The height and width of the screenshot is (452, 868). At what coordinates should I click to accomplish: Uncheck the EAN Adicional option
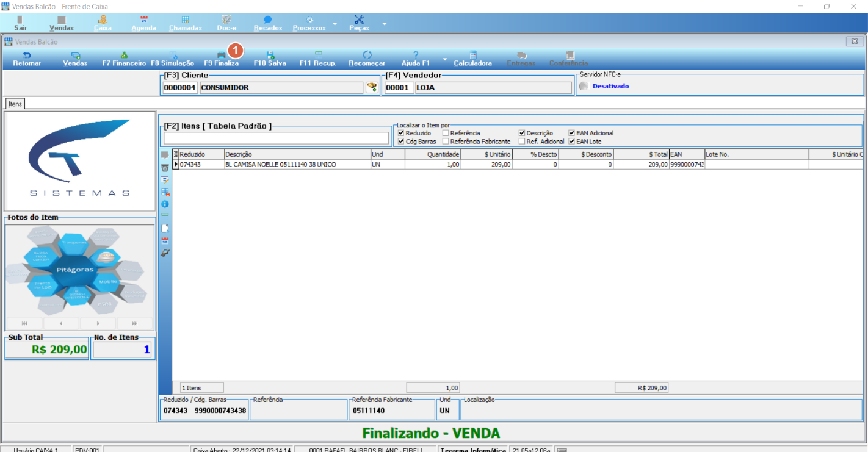[x=571, y=133]
